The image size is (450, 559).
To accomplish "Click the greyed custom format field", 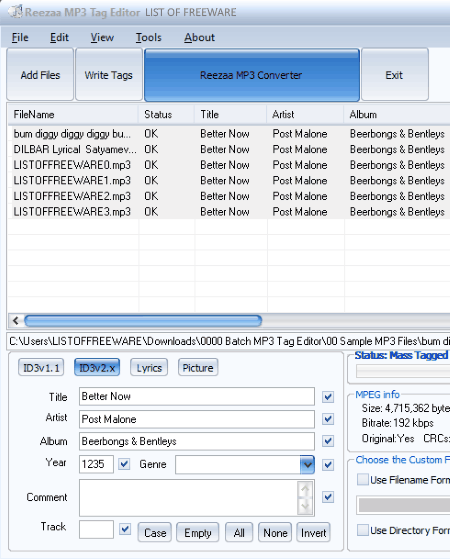I will 404,505.
